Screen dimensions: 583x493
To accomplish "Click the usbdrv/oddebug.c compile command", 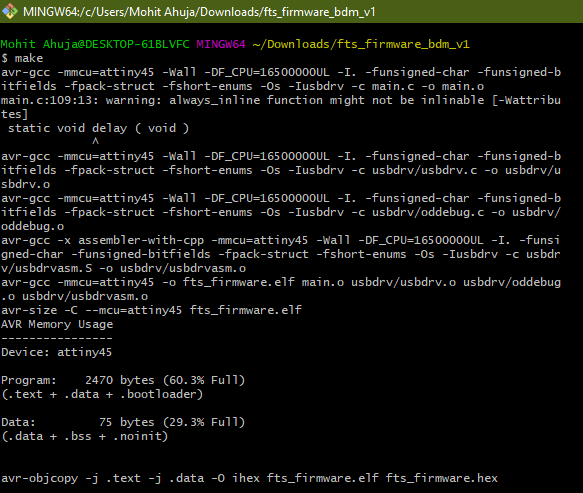I will (x=281, y=212).
